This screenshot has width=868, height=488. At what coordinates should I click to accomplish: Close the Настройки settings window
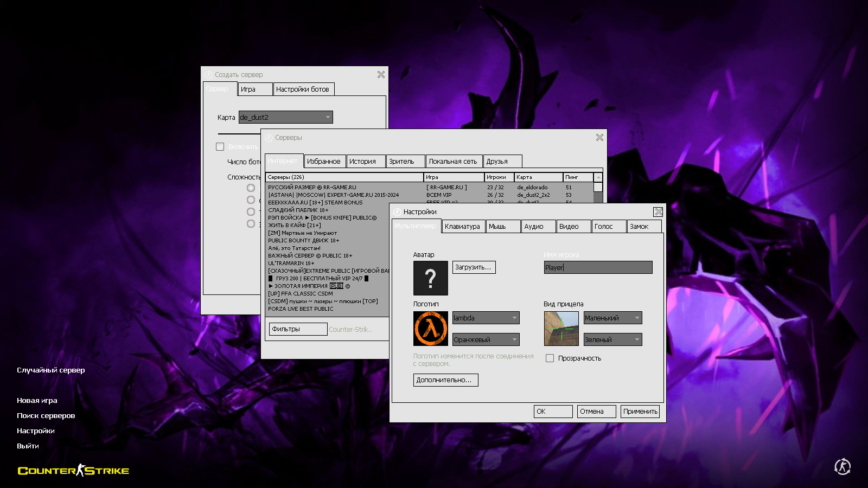[x=658, y=212]
